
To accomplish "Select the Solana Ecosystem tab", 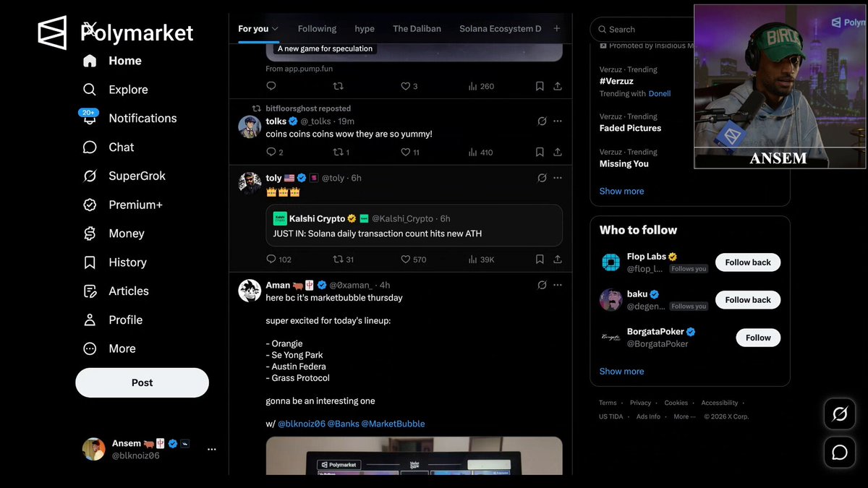I will point(501,29).
